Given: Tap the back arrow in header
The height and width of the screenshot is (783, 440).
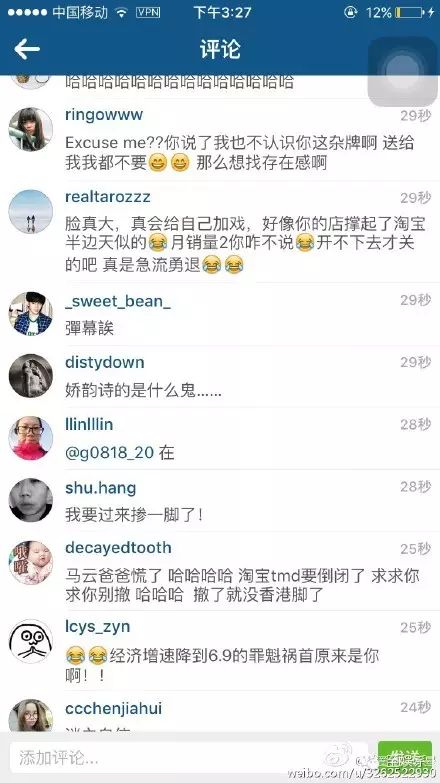Looking at the screenshot, I should [x=27, y=49].
